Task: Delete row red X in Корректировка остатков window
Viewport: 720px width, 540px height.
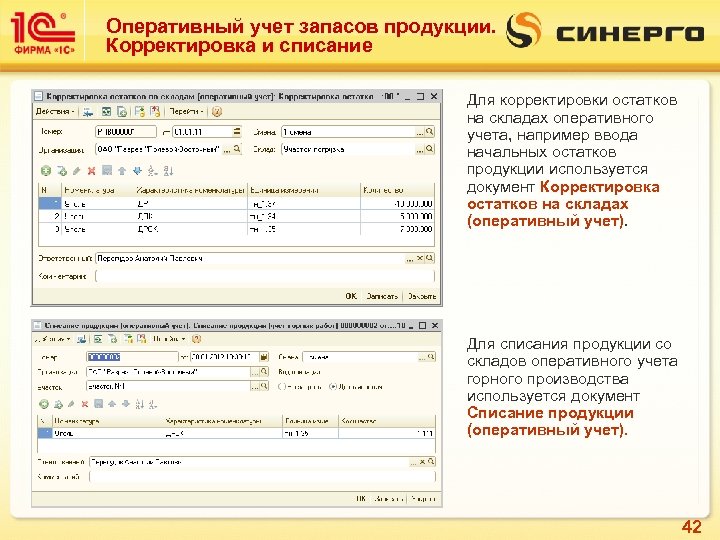Action: click(91, 171)
